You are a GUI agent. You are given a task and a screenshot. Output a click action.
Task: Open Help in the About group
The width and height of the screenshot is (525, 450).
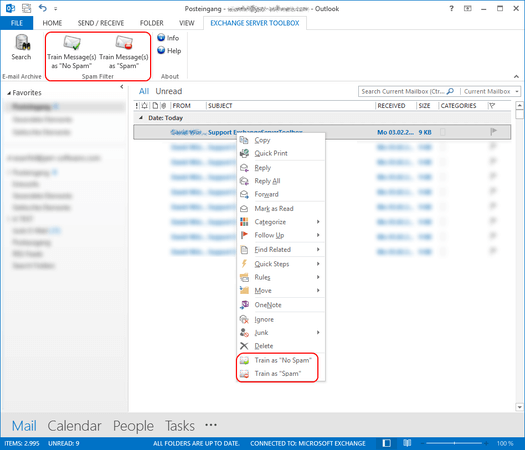pyautogui.click(x=169, y=51)
